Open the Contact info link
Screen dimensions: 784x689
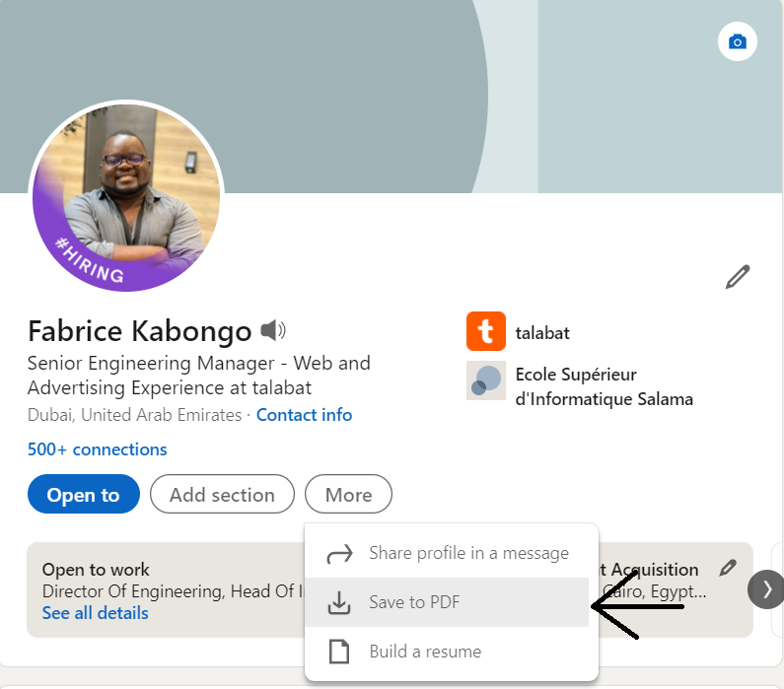click(x=304, y=415)
